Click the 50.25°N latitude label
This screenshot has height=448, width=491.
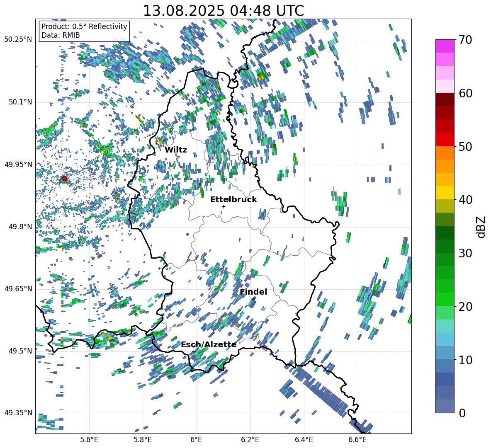(x=18, y=40)
